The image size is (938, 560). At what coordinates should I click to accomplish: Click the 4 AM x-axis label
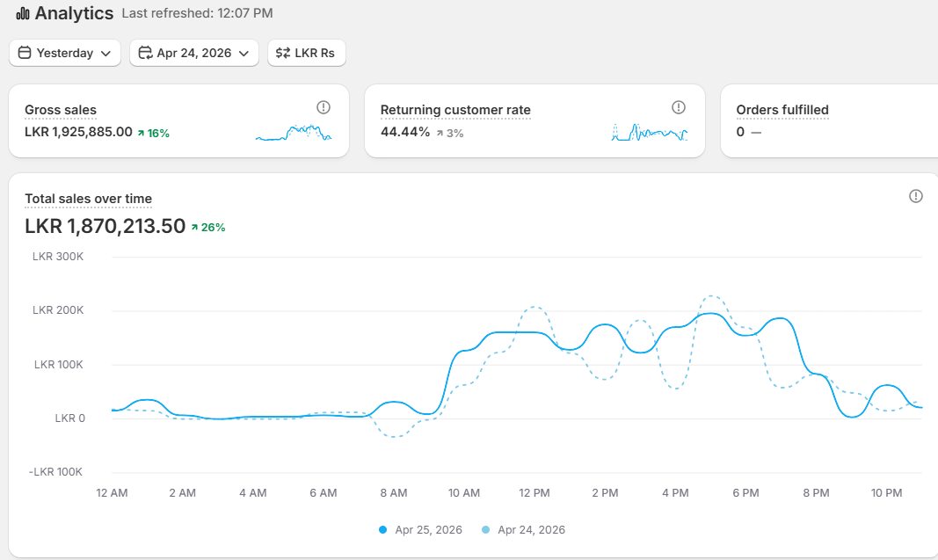tap(253, 493)
